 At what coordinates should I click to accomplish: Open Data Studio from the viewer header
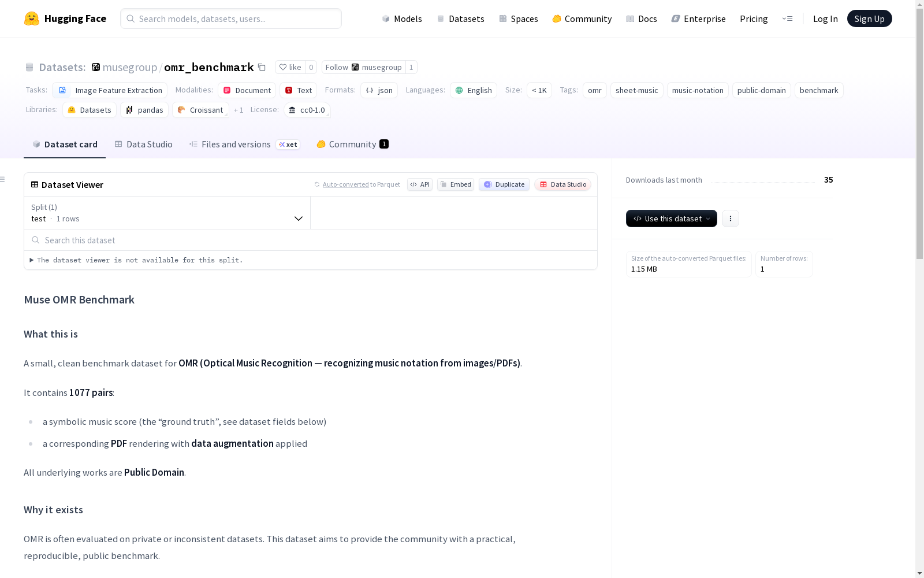pyautogui.click(x=563, y=184)
